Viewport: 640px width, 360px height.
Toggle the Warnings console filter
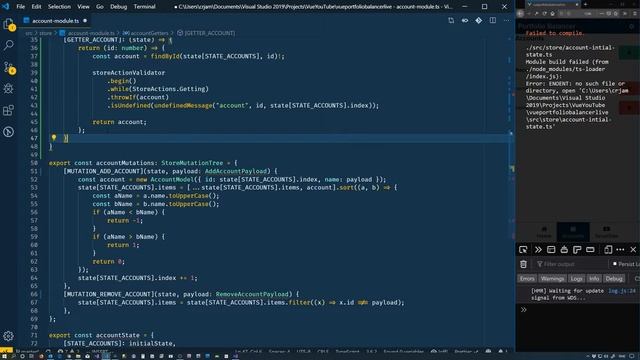[552, 279]
